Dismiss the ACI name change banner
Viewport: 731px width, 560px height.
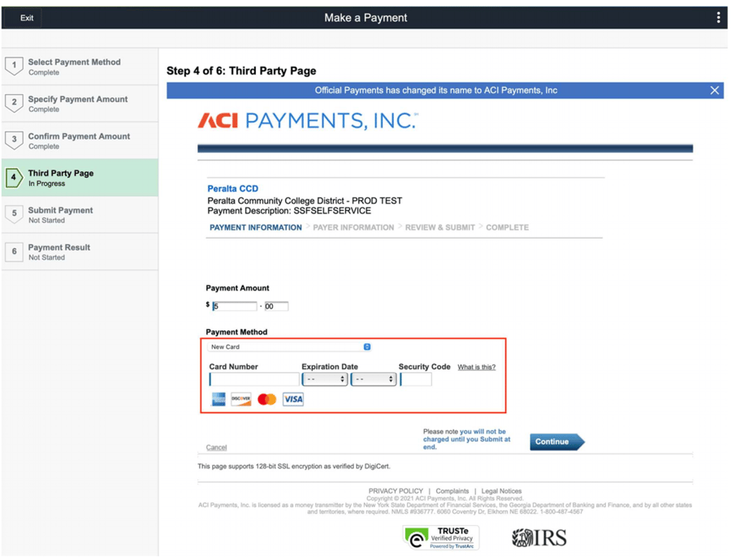click(715, 90)
